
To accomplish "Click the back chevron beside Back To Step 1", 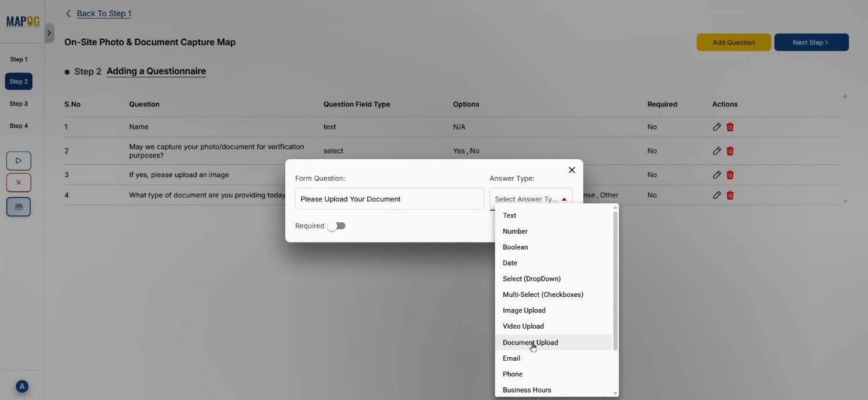I will pos(68,13).
